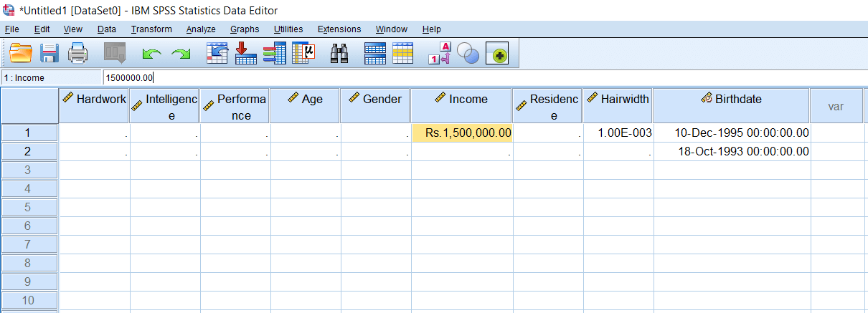Click the Age cell in row 1
Image resolution: width=868 pixels, height=313 pixels.
click(x=306, y=133)
